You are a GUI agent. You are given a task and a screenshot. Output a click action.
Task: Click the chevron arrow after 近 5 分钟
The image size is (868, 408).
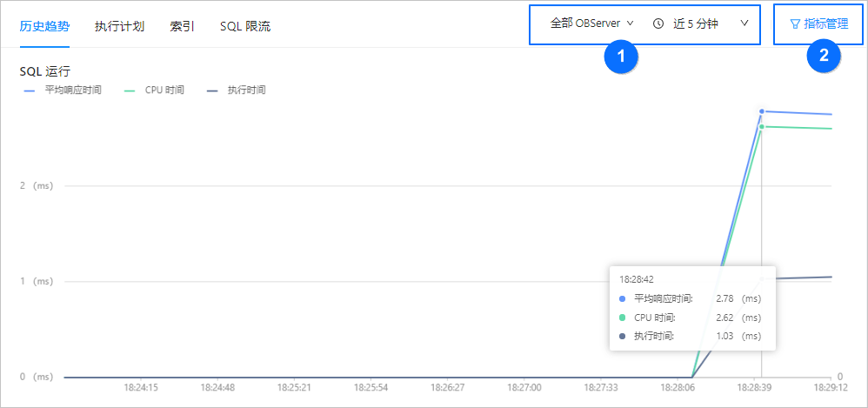tap(744, 23)
